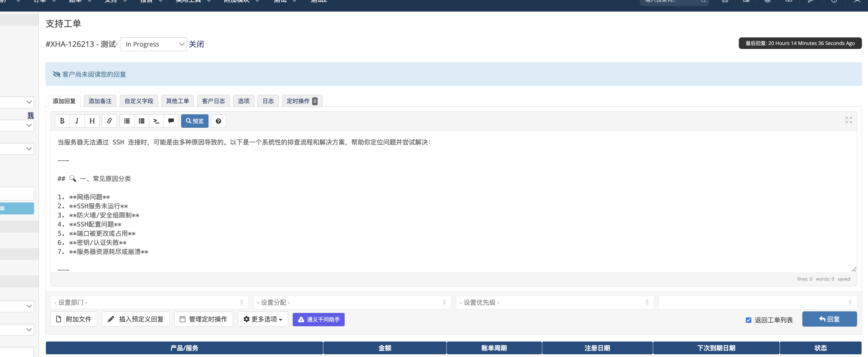This screenshot has height=357, width=868.
Task: Insert a bulleted list in the editor
Action: (x=127, y=121)
